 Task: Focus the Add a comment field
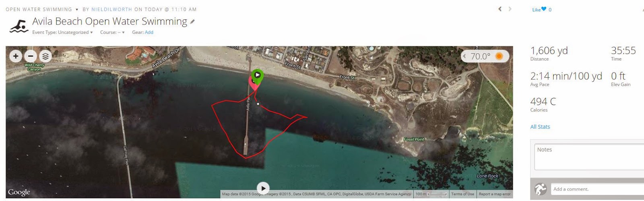598,189
